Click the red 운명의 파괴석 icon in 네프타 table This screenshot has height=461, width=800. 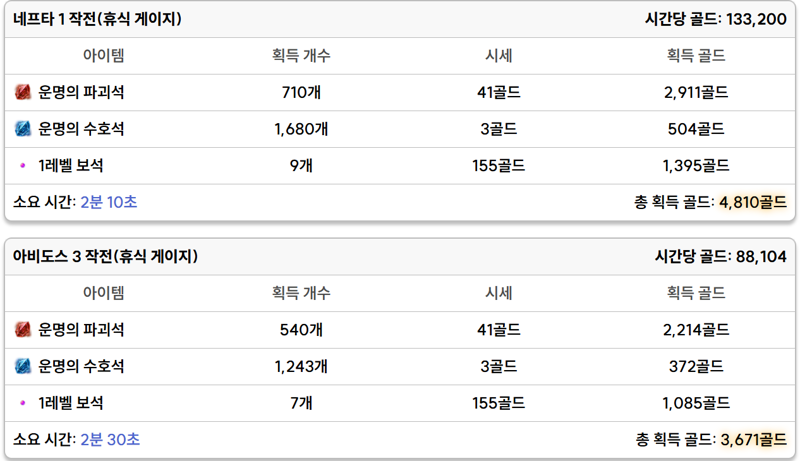[23, 92]
